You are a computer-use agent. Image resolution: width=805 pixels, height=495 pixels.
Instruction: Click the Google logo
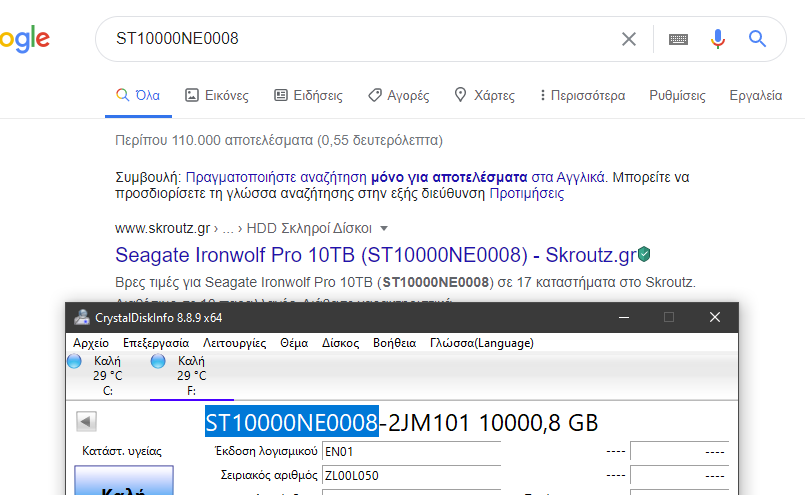coord(25,39)
